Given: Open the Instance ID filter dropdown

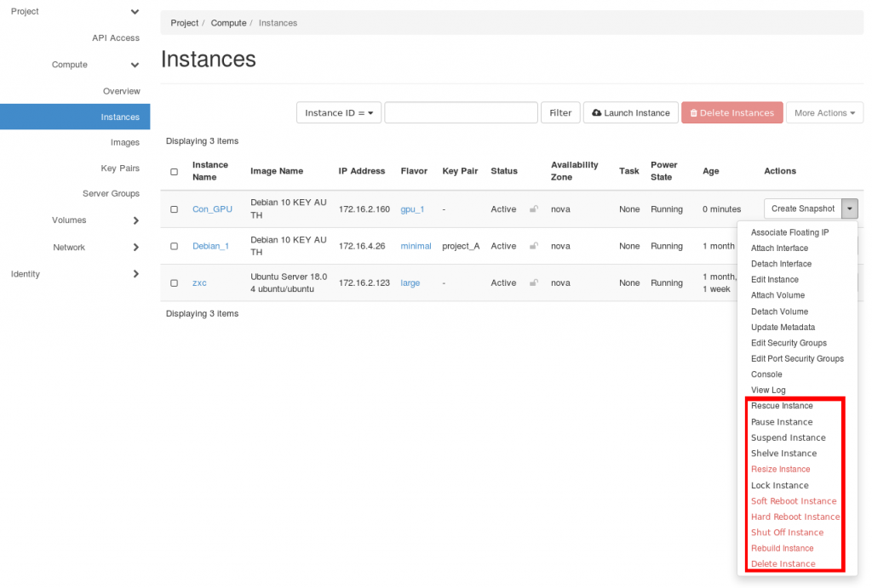Looking at the screenshot, I should [338, 113].
